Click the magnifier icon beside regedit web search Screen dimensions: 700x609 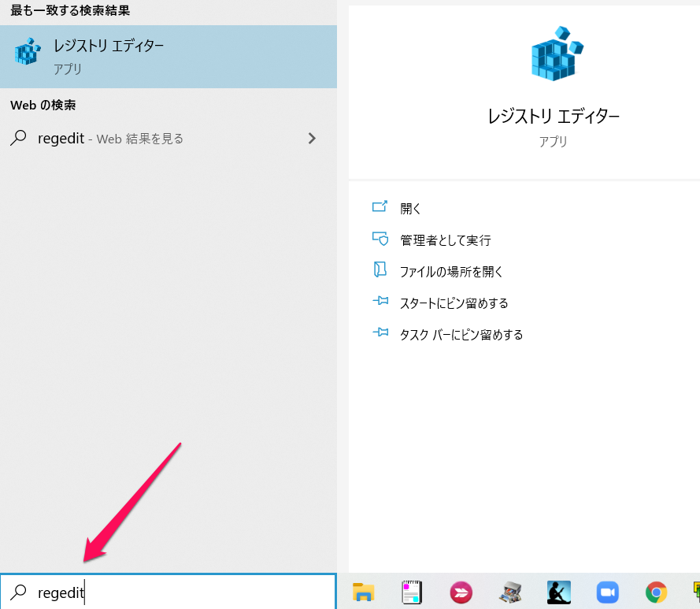[x=18, y=138]
